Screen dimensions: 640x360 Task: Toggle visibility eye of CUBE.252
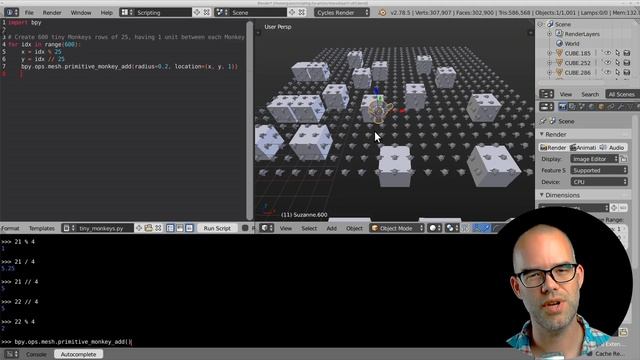[x=607, y=63]
